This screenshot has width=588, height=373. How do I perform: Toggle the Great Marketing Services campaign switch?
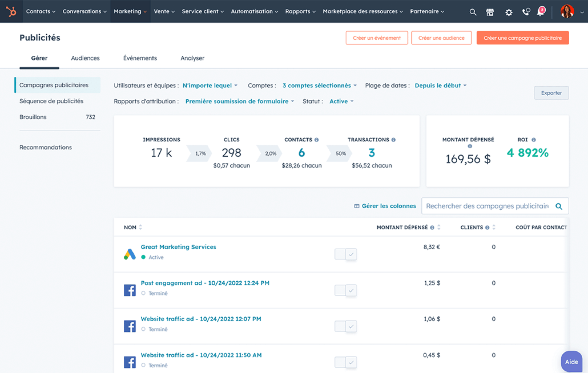point(346,254)
